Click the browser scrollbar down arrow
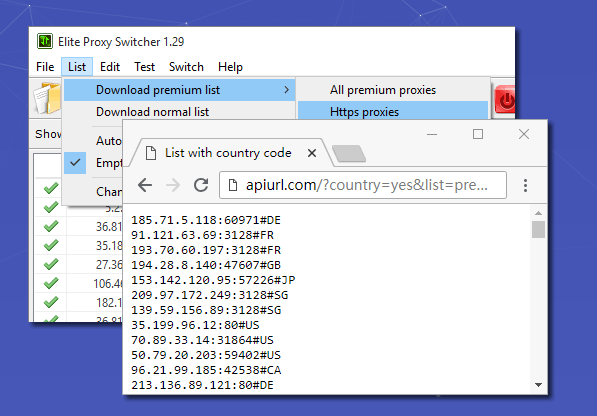The width and height of the screenshot is (597, 416). [538, 385]
